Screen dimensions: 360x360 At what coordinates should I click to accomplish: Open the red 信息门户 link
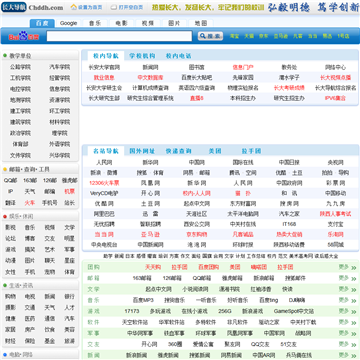(243, 67)
